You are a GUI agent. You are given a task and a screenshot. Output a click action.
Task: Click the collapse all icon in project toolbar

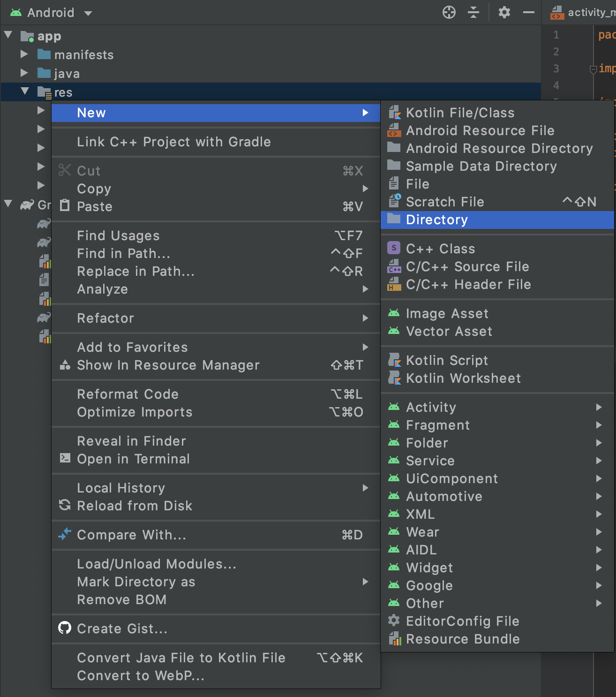coord(473,13)
